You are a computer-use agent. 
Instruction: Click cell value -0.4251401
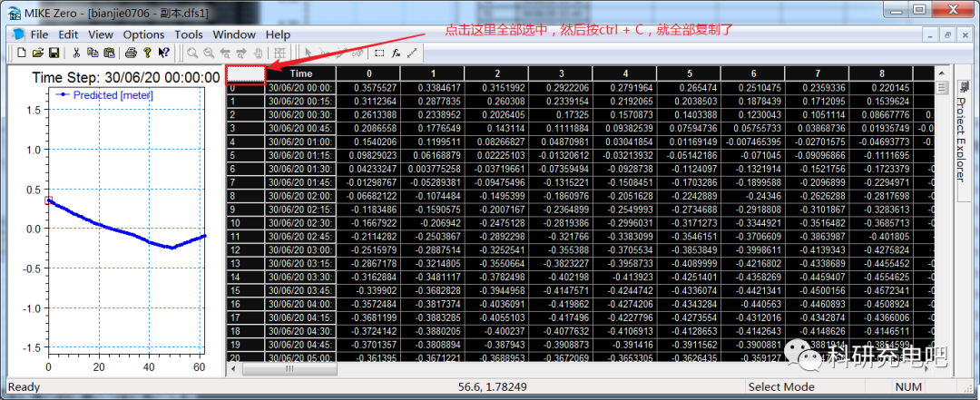689,277
